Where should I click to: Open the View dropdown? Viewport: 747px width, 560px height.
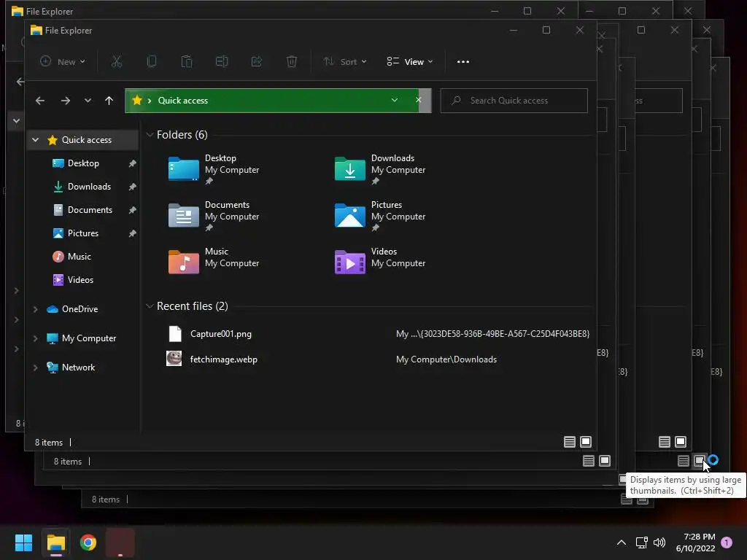click(410, 61)
